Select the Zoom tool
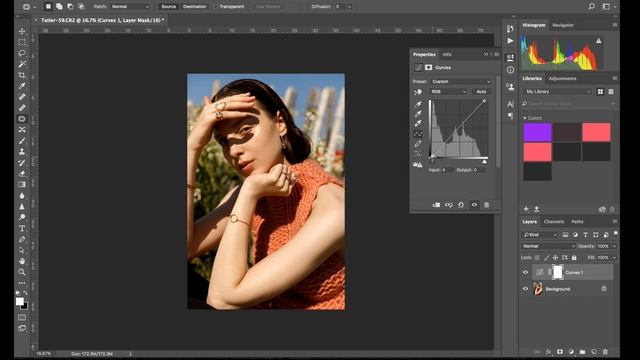This screenshot has height=360, width=640. [x=22, y=272]
